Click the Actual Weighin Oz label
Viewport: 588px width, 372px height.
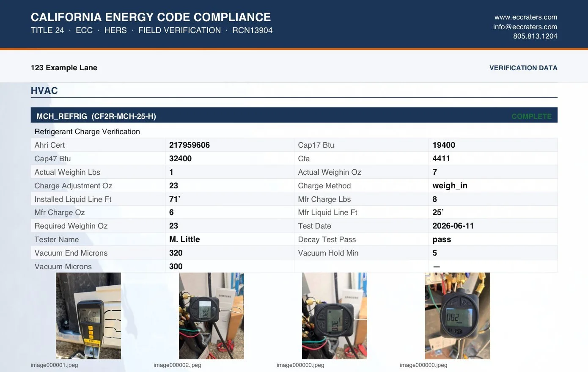tap(330, 172)
